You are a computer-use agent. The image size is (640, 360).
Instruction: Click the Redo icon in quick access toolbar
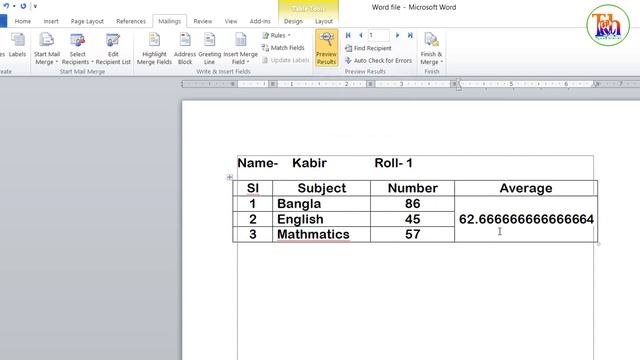pyautogui.click(x=23, y=6)
